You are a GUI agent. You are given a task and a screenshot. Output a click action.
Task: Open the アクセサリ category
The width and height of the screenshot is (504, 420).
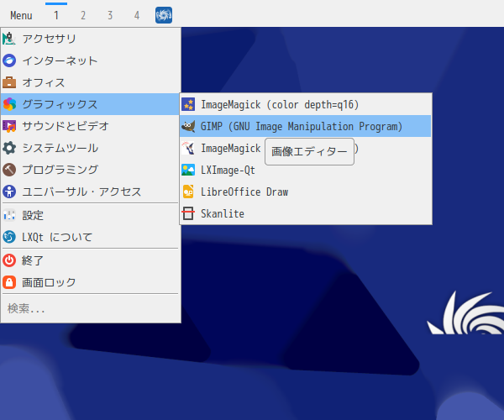pos(90,39)
